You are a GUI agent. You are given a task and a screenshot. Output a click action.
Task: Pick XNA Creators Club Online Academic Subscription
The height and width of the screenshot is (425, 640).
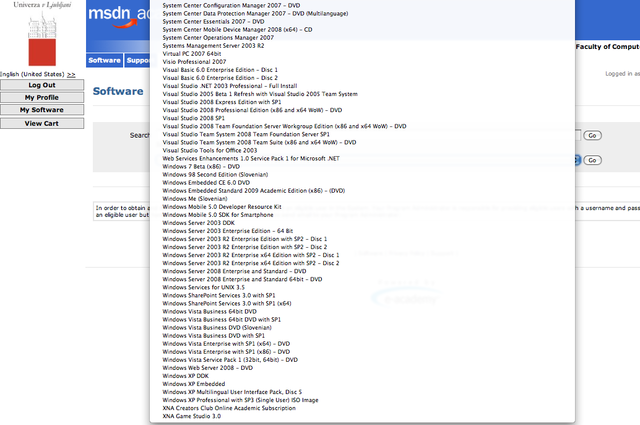coord(229,408)
